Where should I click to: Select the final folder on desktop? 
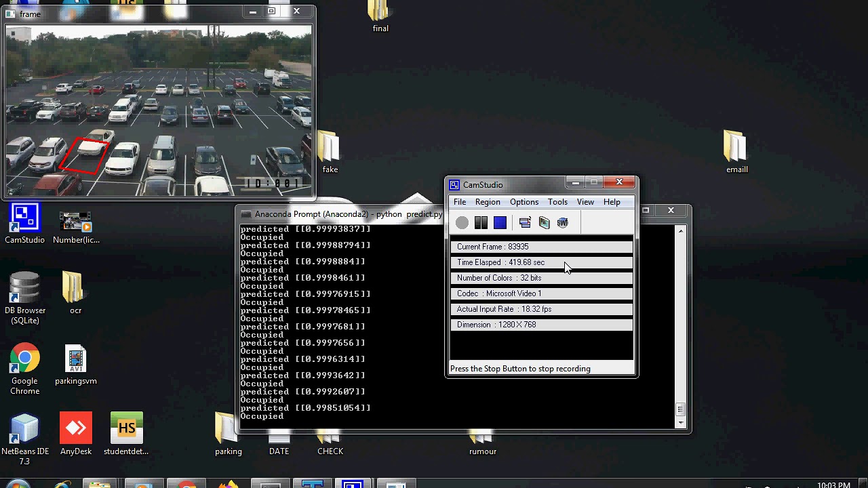tap(380, 16)
